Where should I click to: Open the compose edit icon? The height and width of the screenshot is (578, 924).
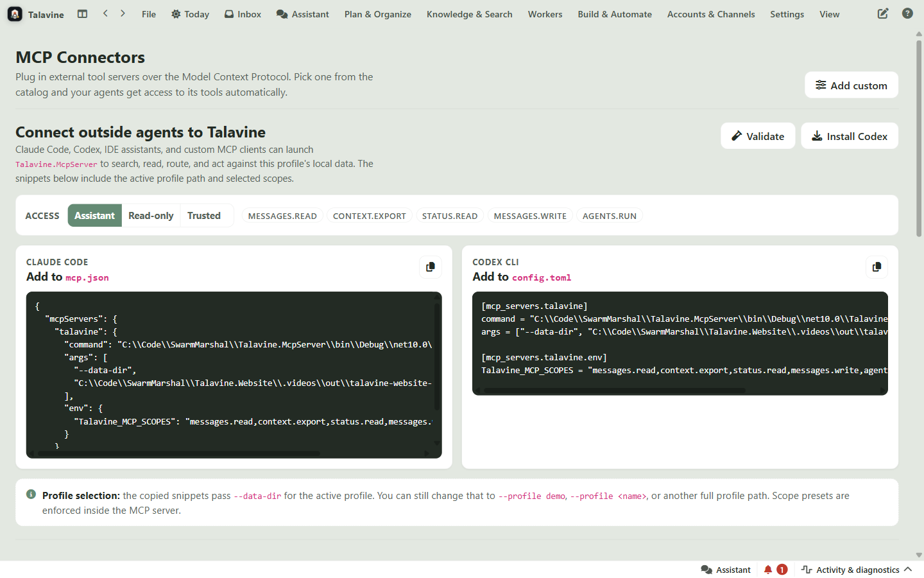pyautogui.click(x=883, y=13)
